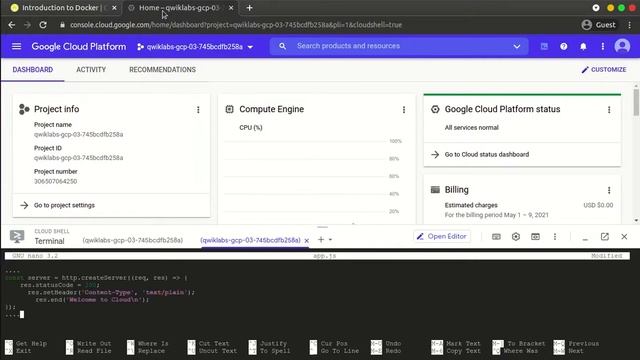Click the Compute Engine card title
The image size is (640, 360).
[x=271, y=109]
